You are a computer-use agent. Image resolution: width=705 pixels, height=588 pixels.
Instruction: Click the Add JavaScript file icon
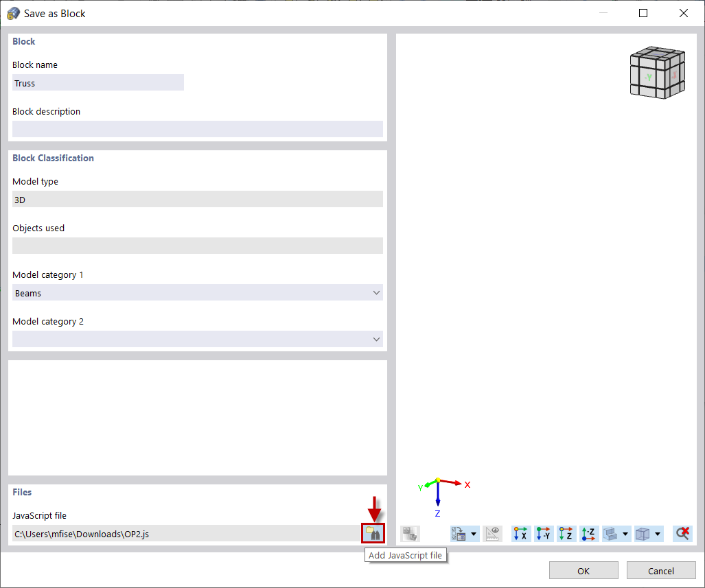[373, 533]
